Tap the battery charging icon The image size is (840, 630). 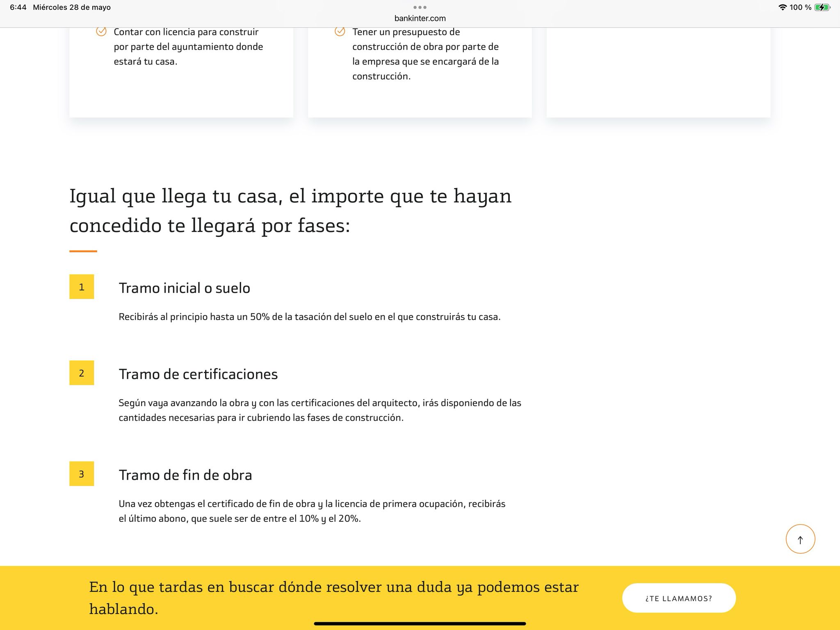click(822, 7)
